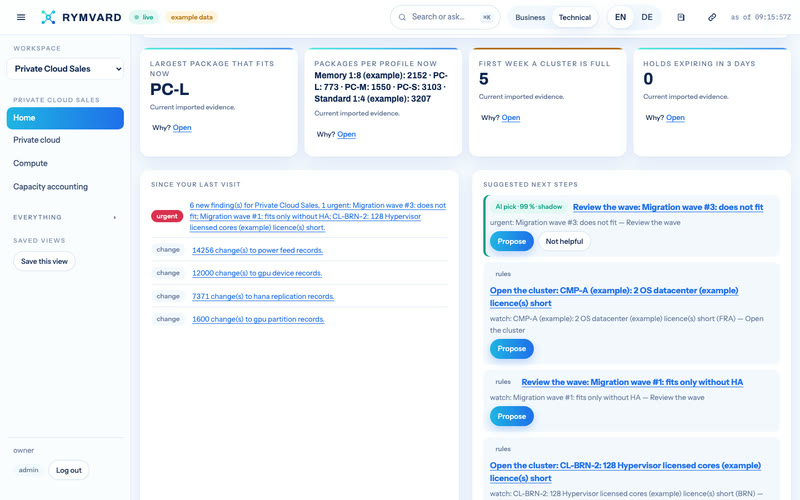Screen dimensions: 800x500
Task: Click the urgent red tag
Action: pyautogui.click(x=167, y=216)
